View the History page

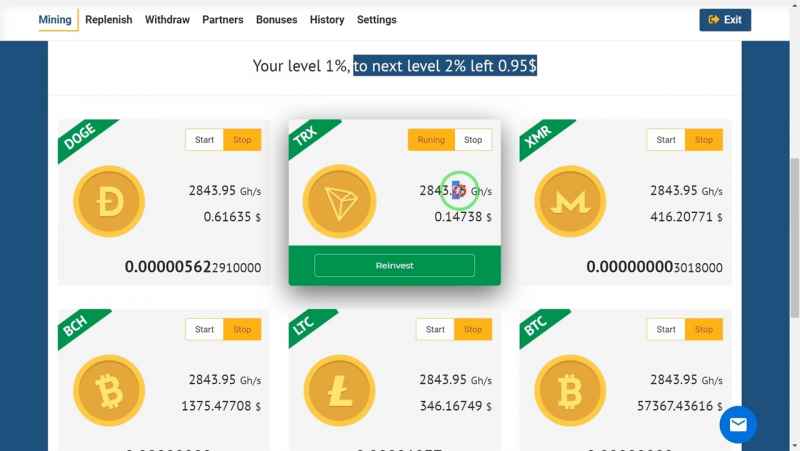[x=327, y=20]
